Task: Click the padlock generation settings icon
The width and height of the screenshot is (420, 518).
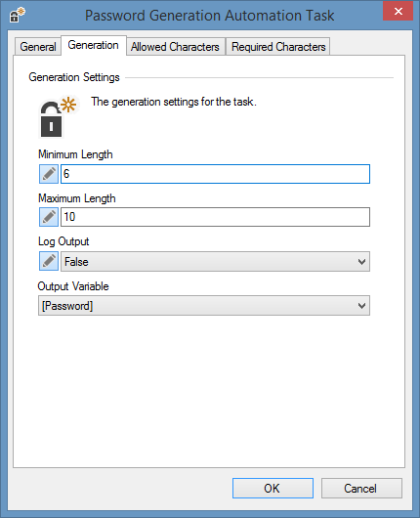Action: [x=59, y=116]
